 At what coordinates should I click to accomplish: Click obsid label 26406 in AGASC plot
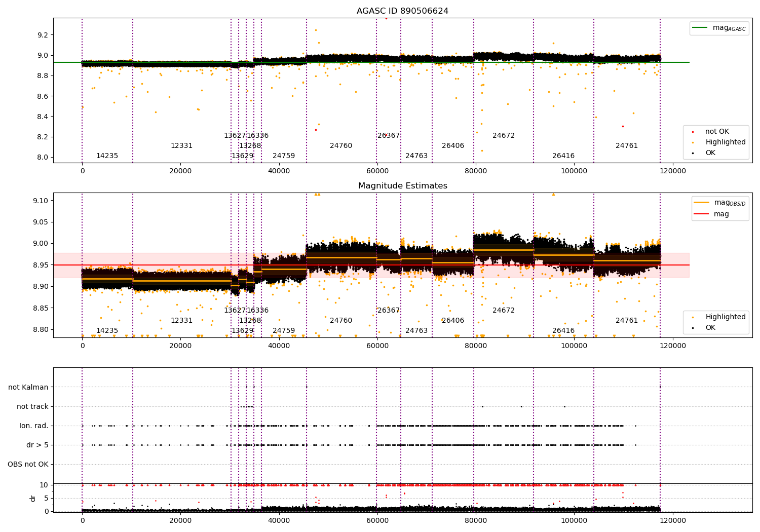453,146
